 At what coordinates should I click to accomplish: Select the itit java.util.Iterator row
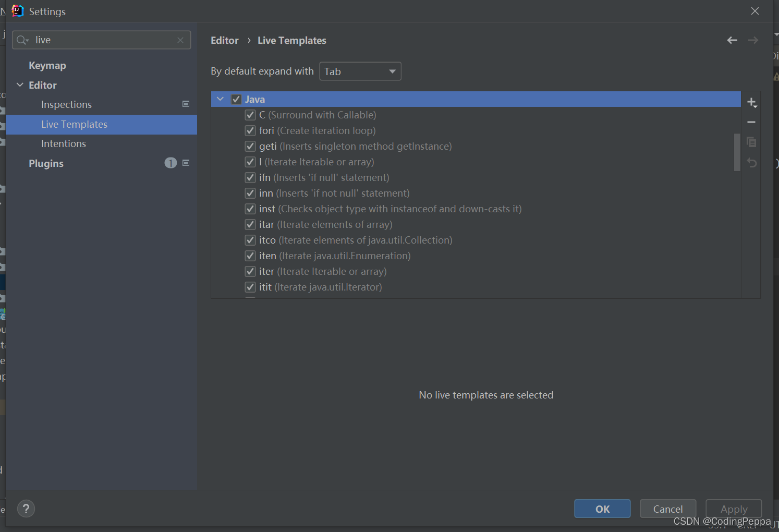click(476, 287)
